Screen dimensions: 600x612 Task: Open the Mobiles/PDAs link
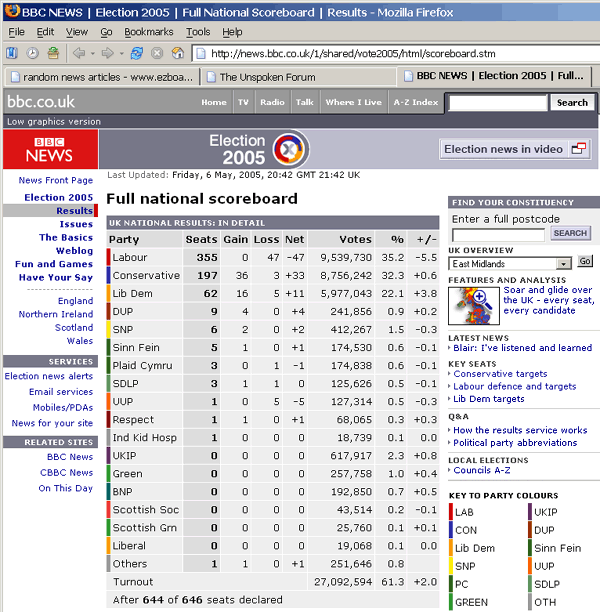pyautogui.click(x=63, y=407)
